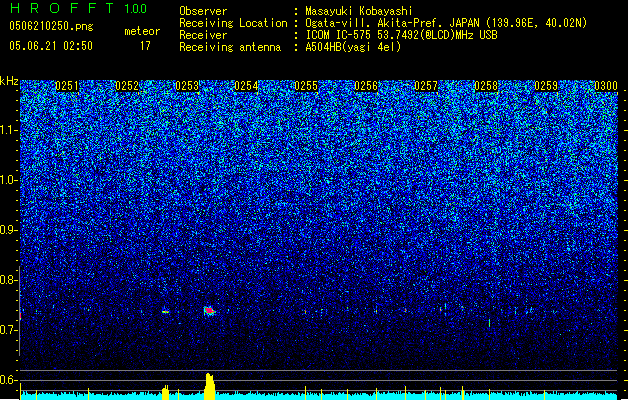Click the HROFFT 1.0.0 title text

[79, 8]
